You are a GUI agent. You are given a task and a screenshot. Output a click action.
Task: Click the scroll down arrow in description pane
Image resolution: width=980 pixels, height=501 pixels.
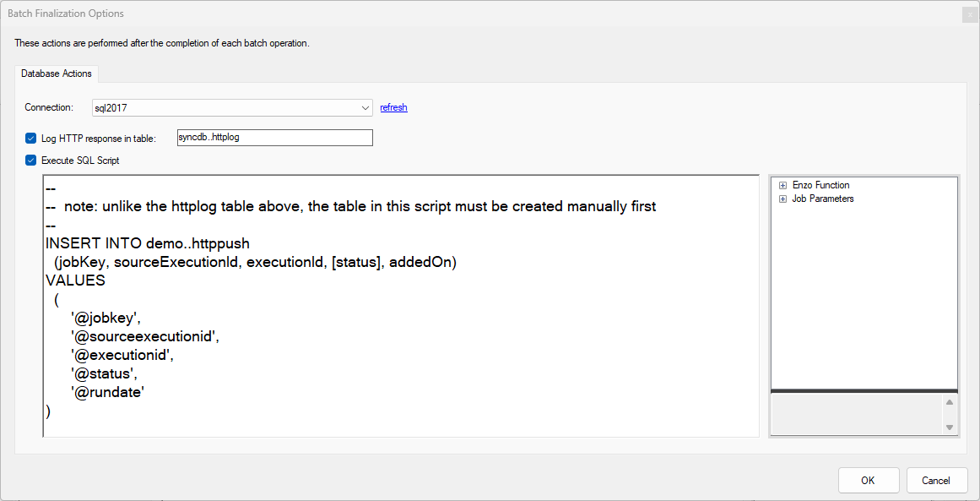click(x=949, y=427)
